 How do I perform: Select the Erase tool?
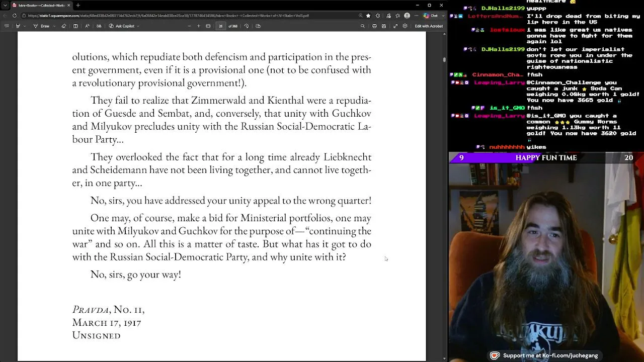(x=64, y=26)
